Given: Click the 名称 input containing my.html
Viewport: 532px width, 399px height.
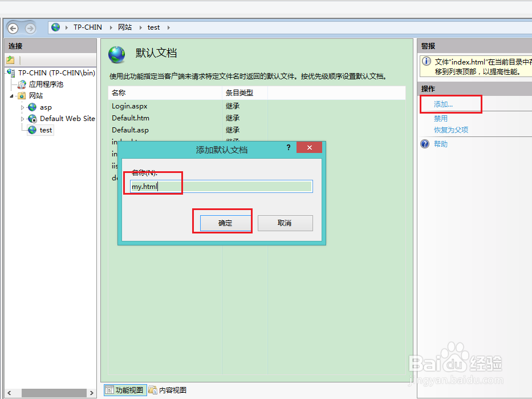Looking at the screenshot, I should coord(220,186).
